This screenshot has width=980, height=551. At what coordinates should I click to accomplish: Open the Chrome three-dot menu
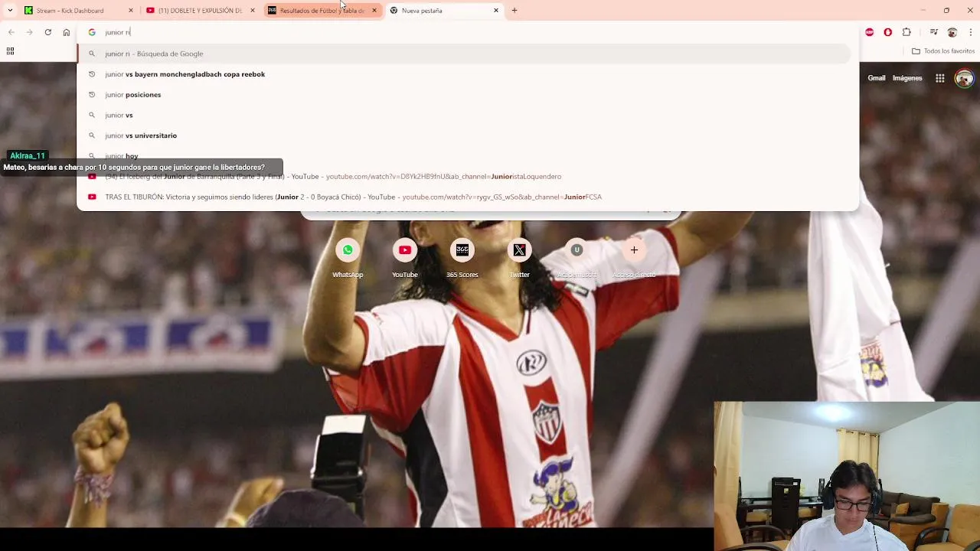point(971,32)
